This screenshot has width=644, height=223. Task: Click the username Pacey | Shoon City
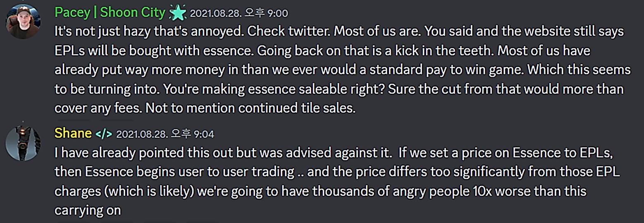tap(110, 13)
